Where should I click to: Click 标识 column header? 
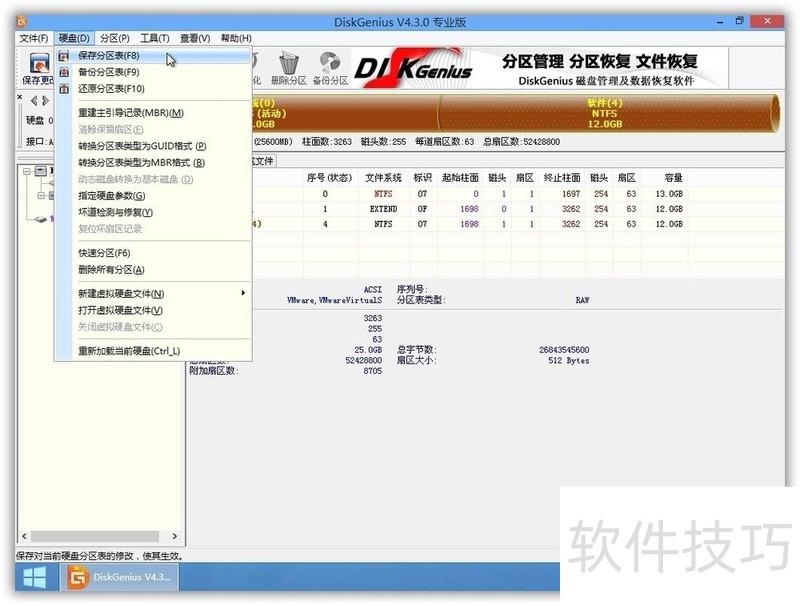[422, 178]
